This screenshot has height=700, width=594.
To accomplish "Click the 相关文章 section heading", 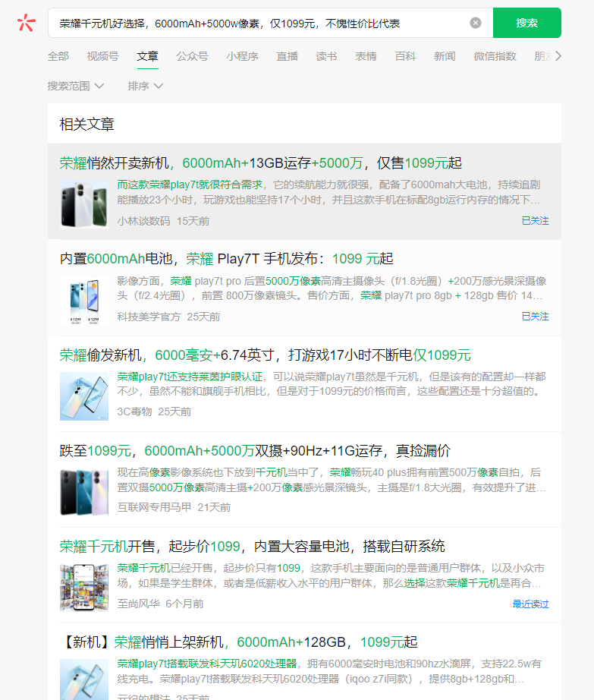I will tap(87, 124).
